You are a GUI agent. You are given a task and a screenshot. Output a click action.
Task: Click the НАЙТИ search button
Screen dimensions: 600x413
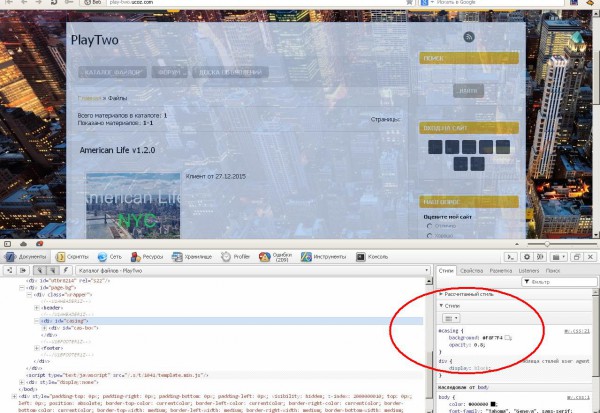click(468, 91)
